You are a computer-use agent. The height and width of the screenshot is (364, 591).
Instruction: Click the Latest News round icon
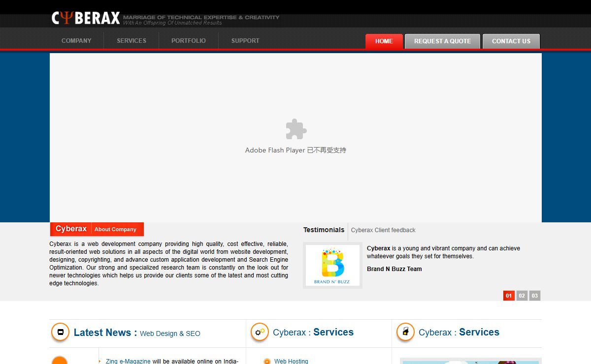coord(60,332)
